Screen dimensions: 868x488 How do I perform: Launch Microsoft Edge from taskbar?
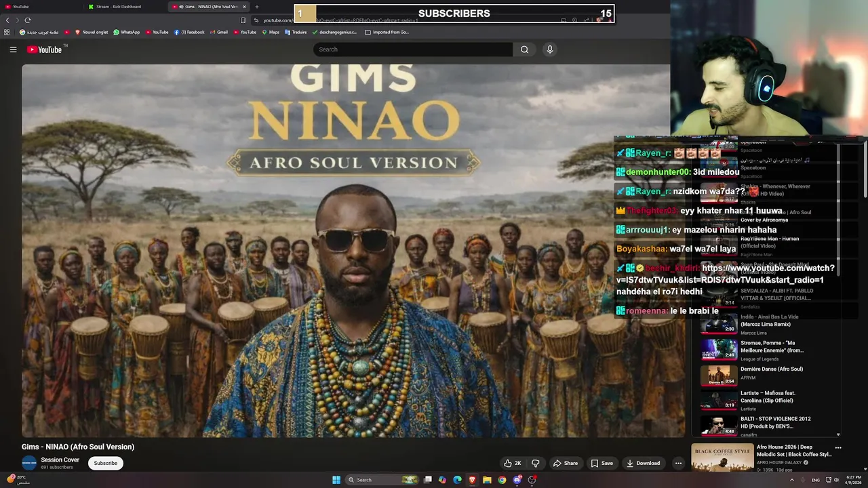click(x=457, y=480)
